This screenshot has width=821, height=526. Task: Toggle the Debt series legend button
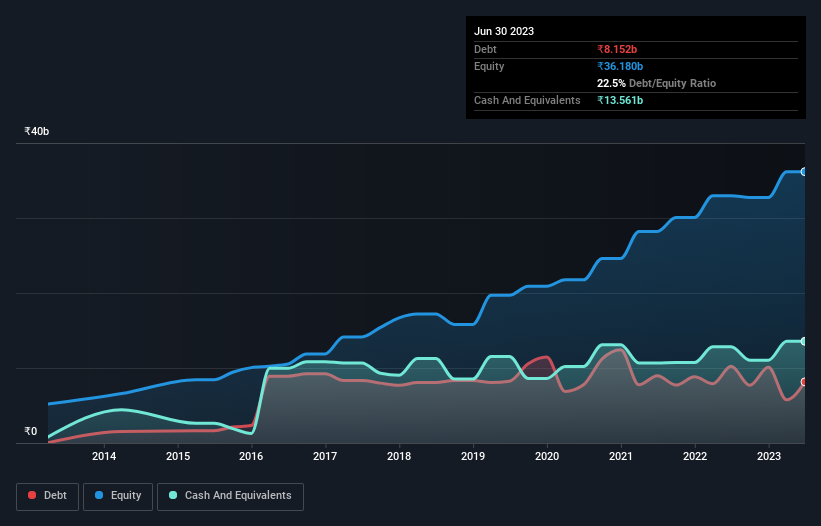click(x=48, y=496)
